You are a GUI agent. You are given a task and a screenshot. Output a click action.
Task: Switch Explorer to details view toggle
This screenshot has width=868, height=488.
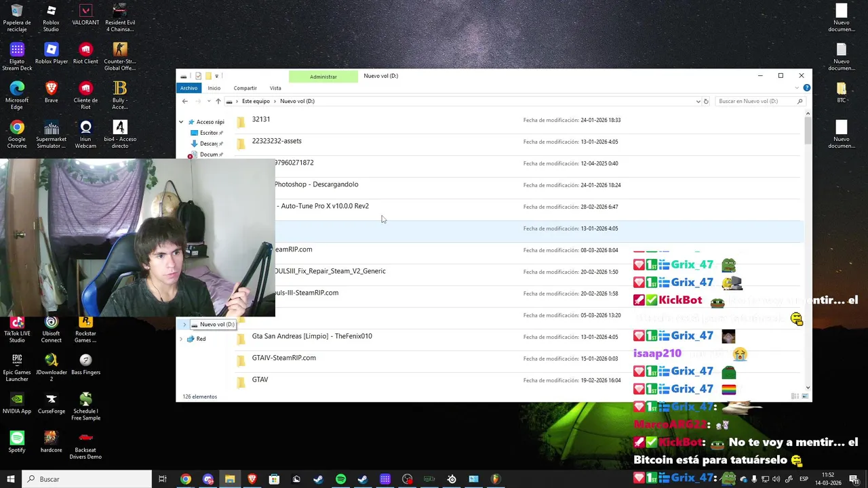tap(794, 396)
